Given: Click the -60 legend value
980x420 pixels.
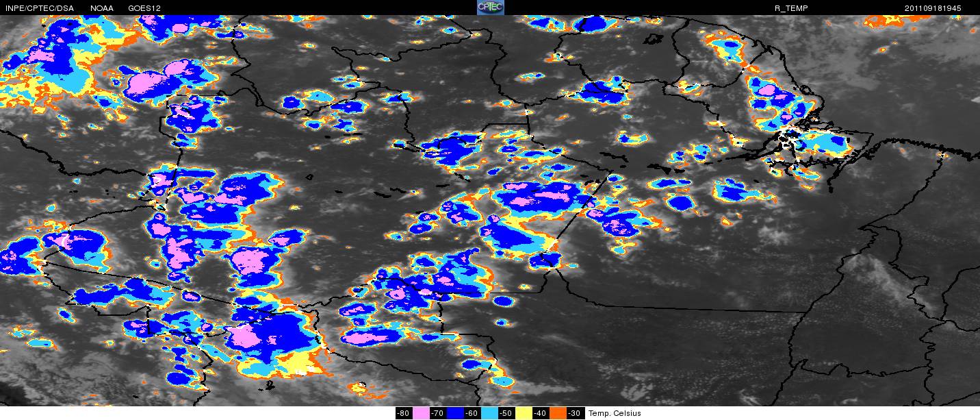Looking at the screenshot, I should (472, 413).
